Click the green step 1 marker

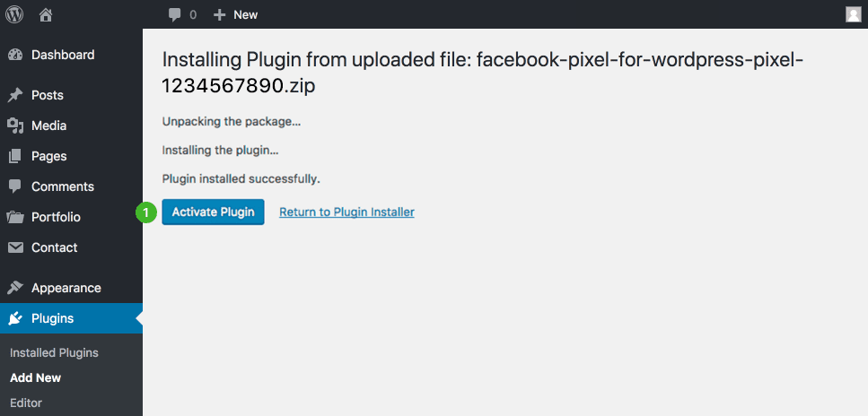[145, 212]
